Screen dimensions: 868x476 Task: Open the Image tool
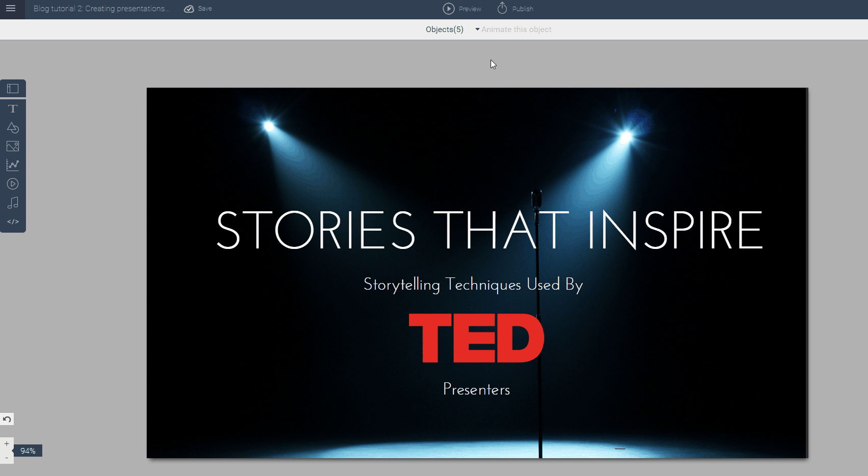[13, 147]
